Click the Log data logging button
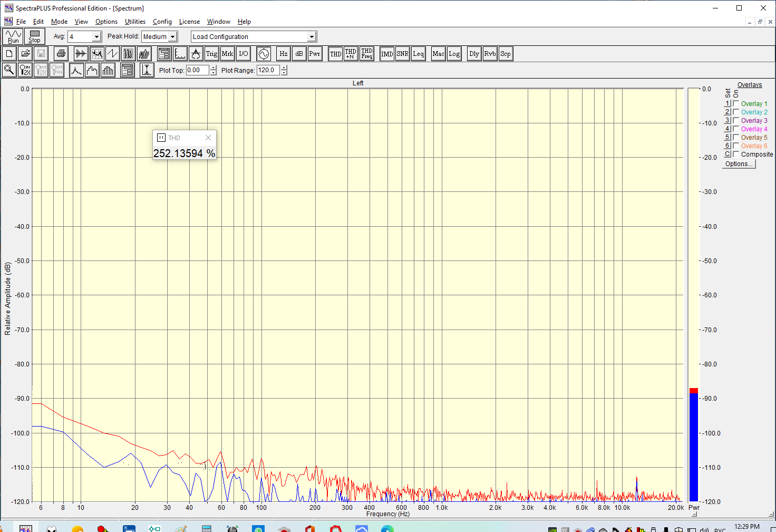Screen dimensions: 776x532 coord(454,54)
